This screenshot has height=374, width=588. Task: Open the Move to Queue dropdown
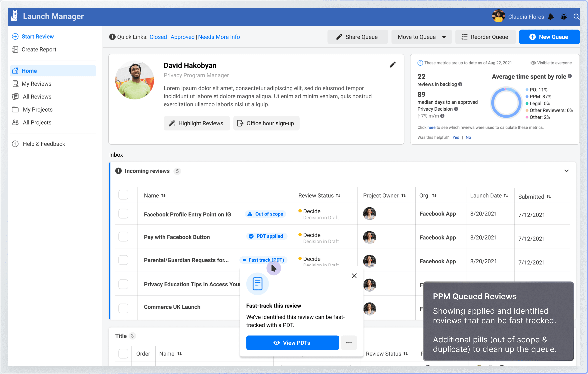tap(421, 37)
